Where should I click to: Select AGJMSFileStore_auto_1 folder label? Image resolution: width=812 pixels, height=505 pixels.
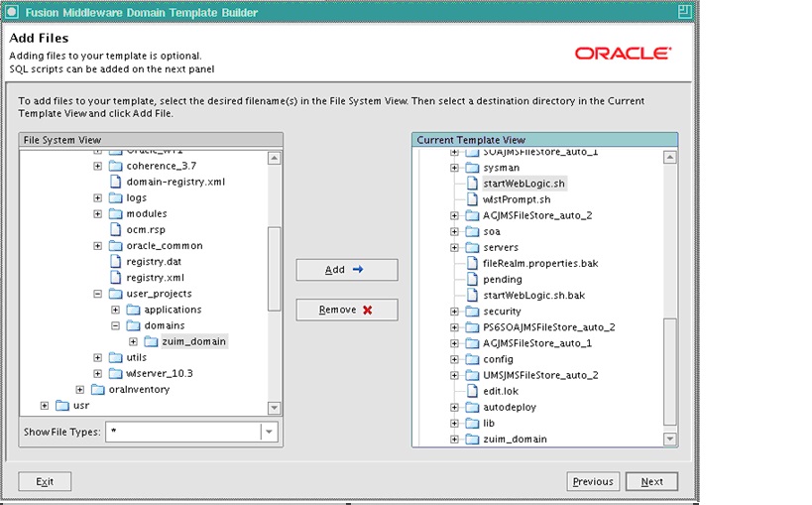(537, 343)
